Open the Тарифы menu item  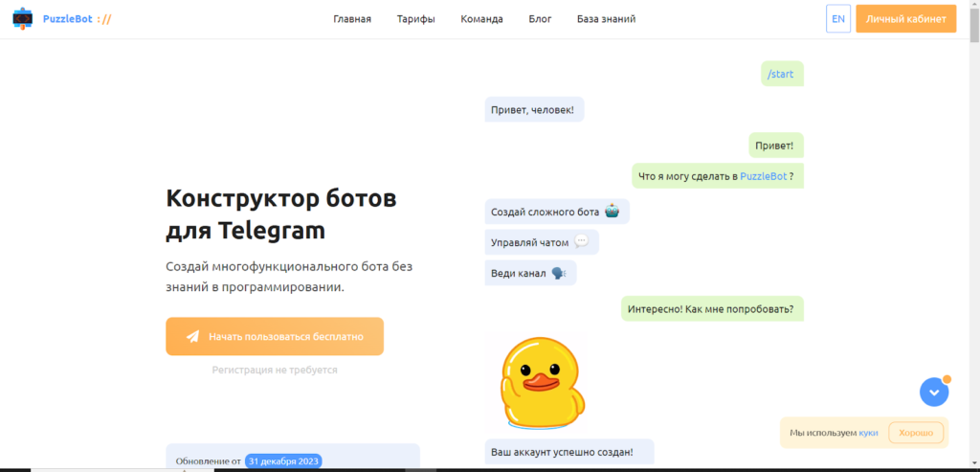[x=415, y=19]
